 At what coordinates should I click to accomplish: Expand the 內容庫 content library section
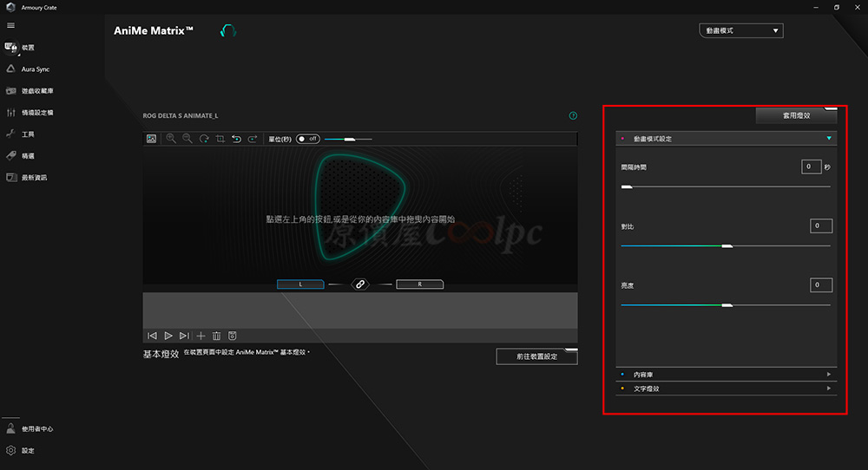click(727, 375)
